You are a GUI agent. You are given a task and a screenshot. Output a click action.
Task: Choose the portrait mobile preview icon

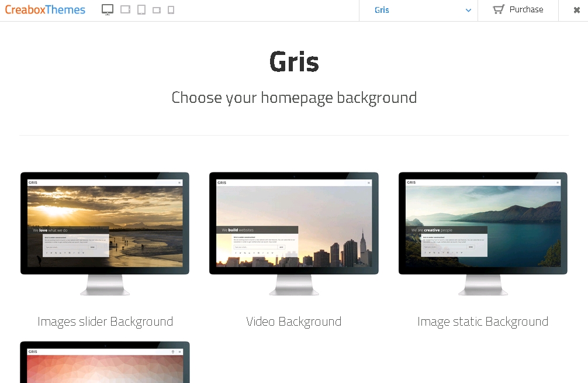[171, 10]
